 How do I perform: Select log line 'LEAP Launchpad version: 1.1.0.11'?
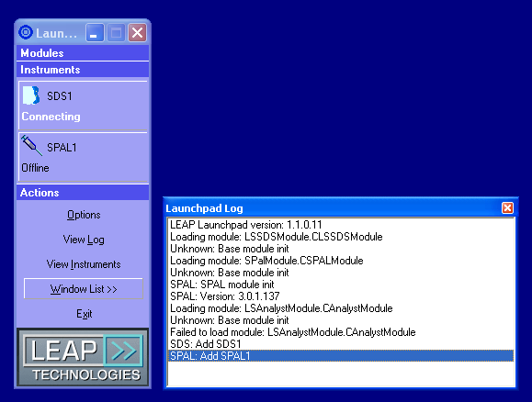point(341,225)
